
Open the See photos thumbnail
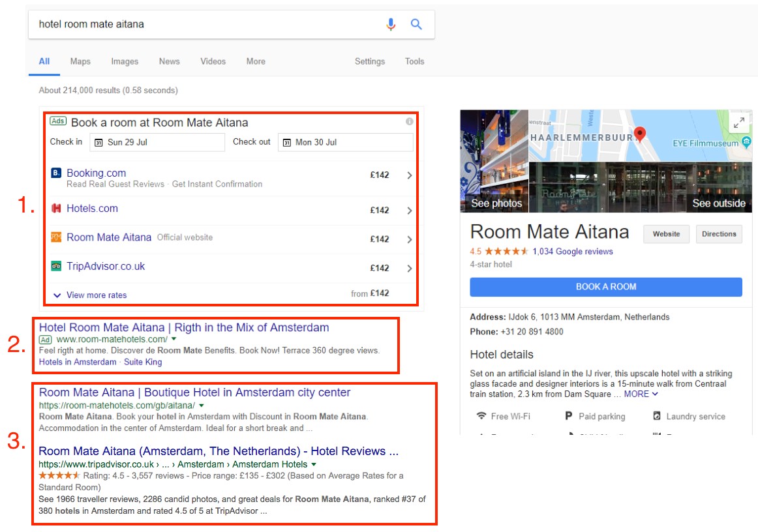click(x=494, y=161)
